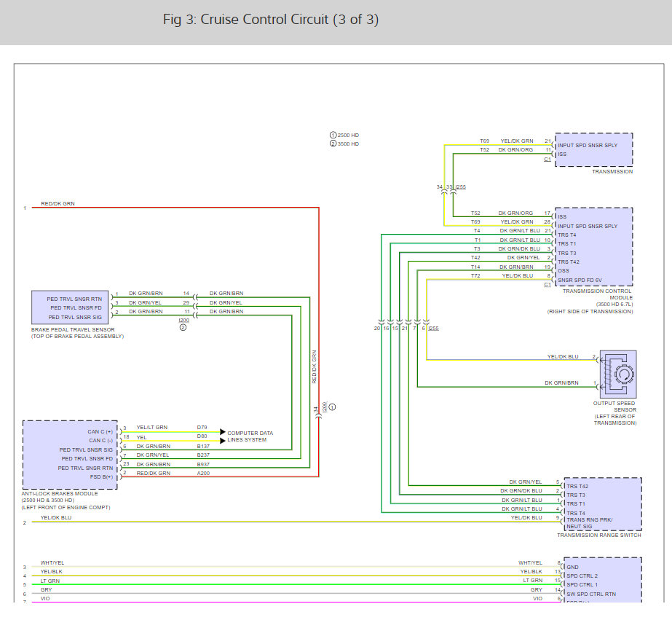Viewport: 672px width, 620px height.
Task: Select COMPUTER DATA LINES SYSTEM reference
Action: click(250, 436)
